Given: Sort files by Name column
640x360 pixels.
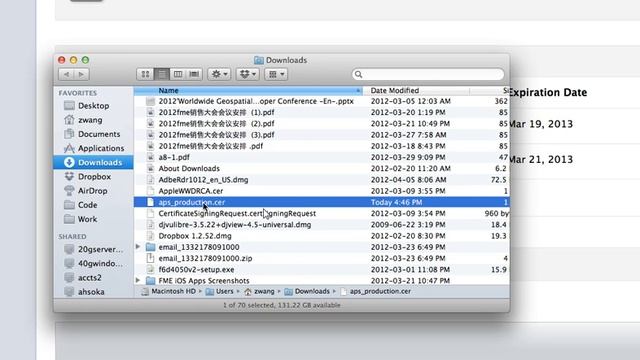Looking at the screenshot, I should pyautogui.click(x=248, y=91).
